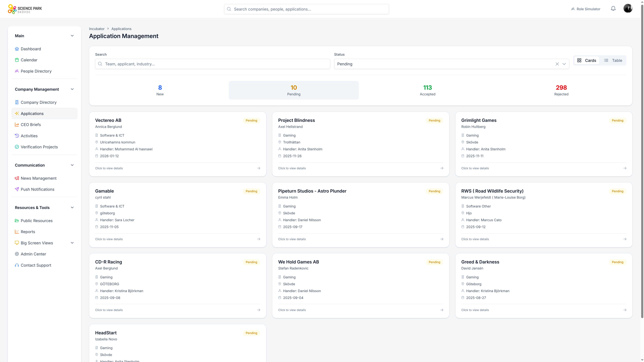Screen dimensions: 644x362
Task: Focus the global search field
Action: point(306,9)
